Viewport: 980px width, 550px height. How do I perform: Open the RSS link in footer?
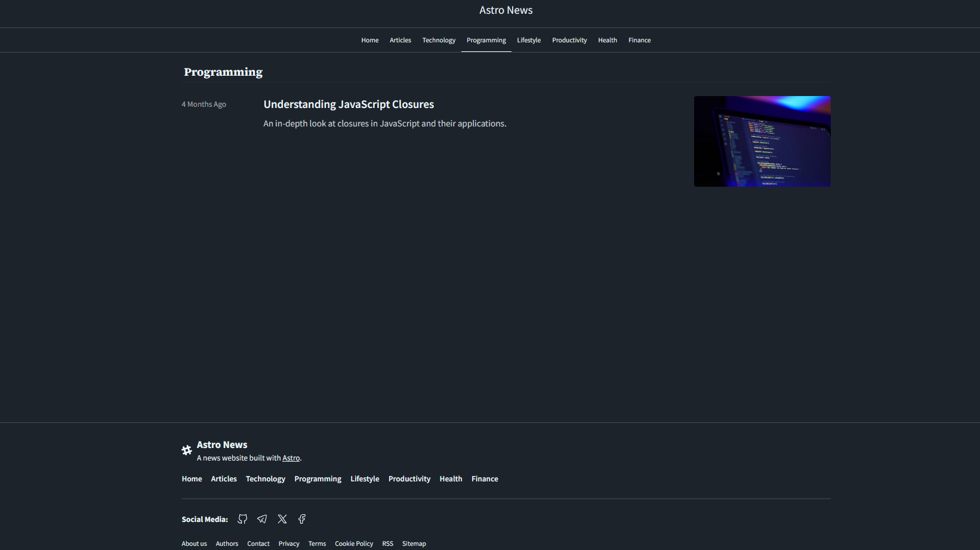[387, 543]
